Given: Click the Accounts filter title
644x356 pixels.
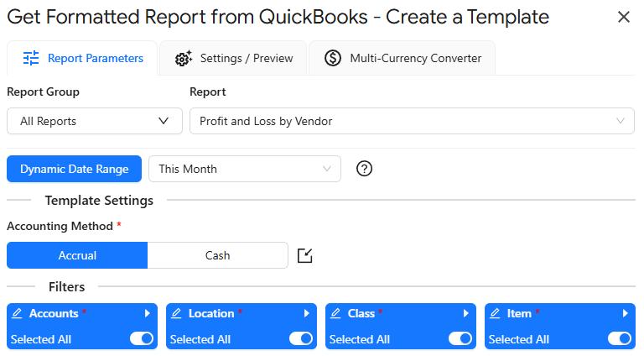Looking at the screenshot, I should point(54,313).
